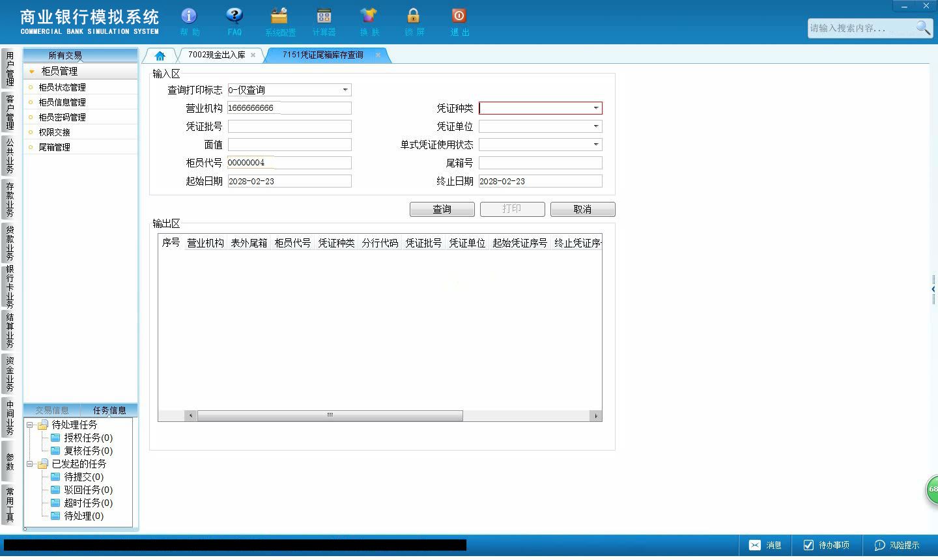Switch to 7151凭证尾箱库存查询 tab
Screen dimensions: 938x560
pyautogui.click(x=323, y=55)
